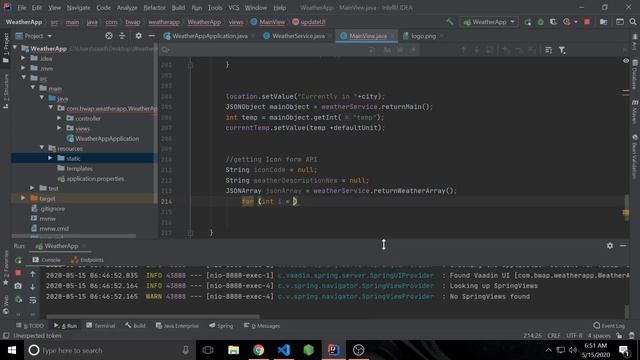Screen dimensions: 640x360
Task: Open the WeatherApp run configuration dropdown
Action: tap(489, 22)
